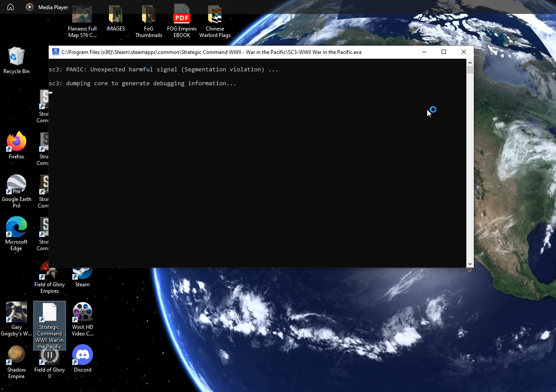The width and height of the screenshot is (556, 392).
Task: Open FOG Empires EBOOK PDF
Action: [182, 22]
